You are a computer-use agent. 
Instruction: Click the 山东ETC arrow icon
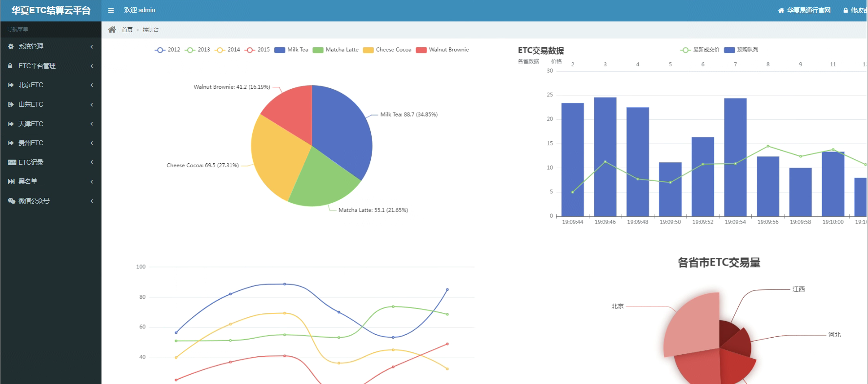[x=11, y=104]
